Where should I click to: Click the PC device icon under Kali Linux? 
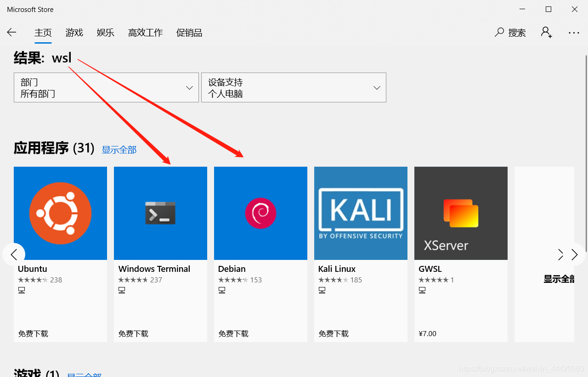tap(322, 290)
